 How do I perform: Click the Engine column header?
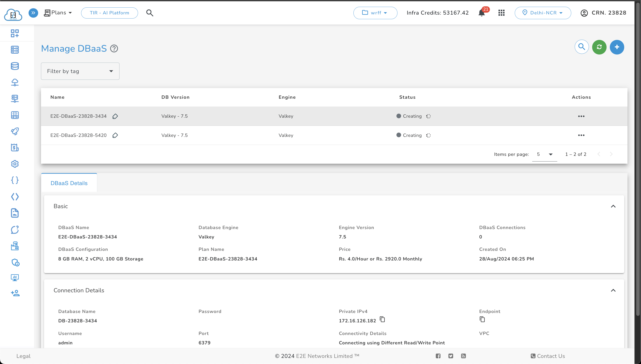tap(287, 97)
